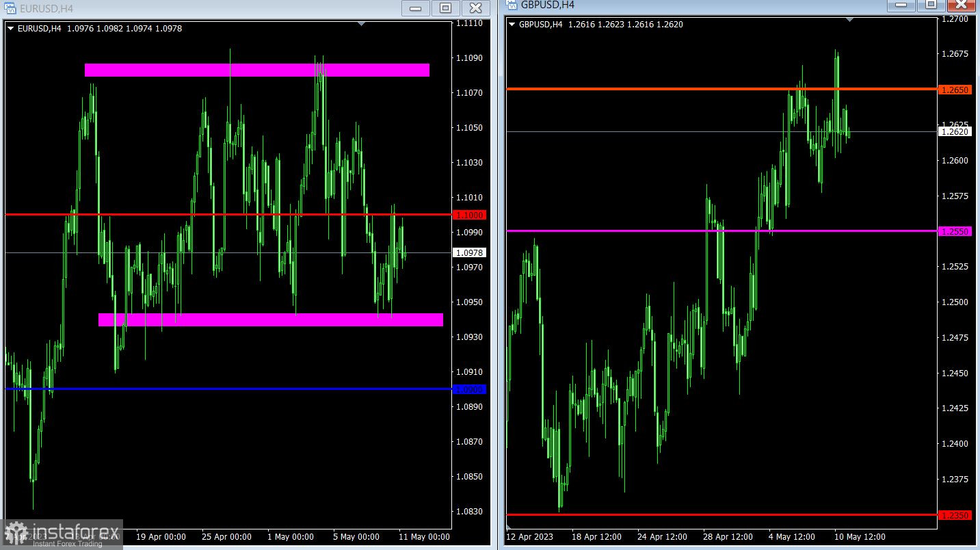Screen dimensions: 980x550
Task: Minimize the EURUSD,H4 chart window
Action: click(x=415, y=8)
